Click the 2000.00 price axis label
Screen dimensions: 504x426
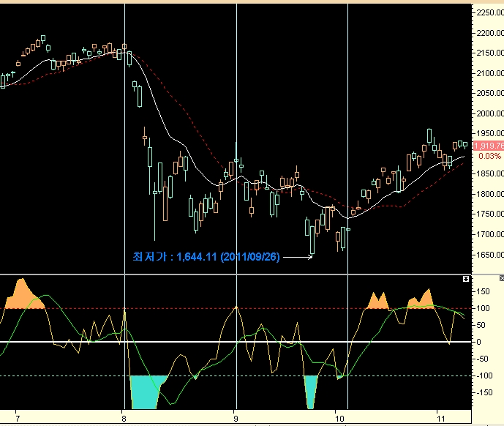[x=489, y=113]
